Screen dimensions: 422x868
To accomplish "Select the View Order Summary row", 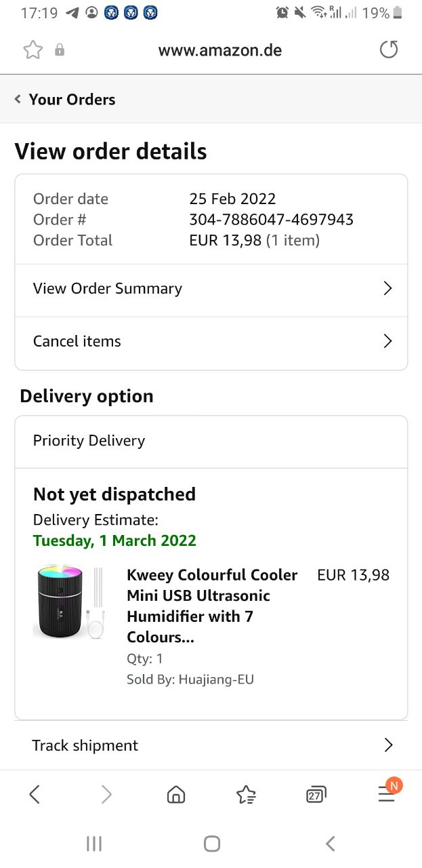I will [x=108, y=288].
